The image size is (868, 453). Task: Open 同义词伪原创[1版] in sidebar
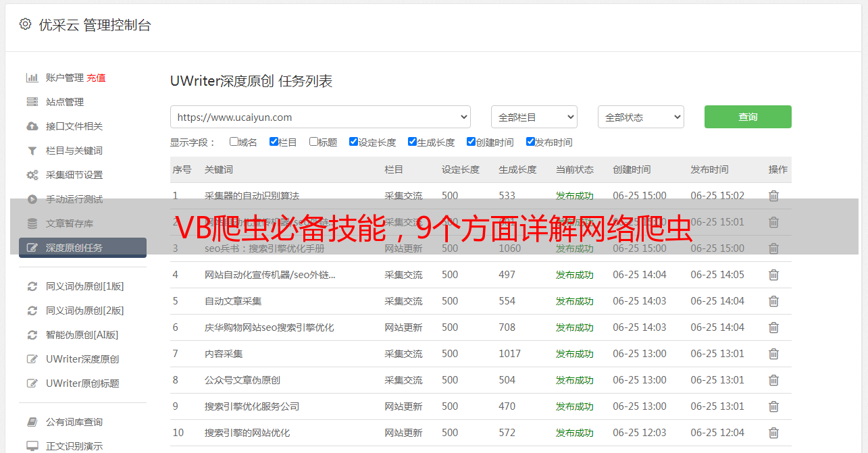[84, 286]
